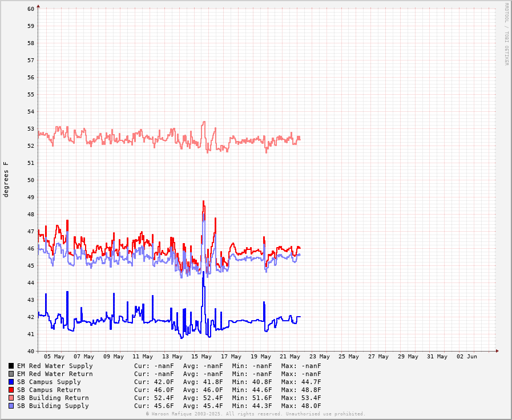Click the gray EM Red Water Return swatch
Image resolution: width=512 pixels, height=420 pixels.
point(11,374)
